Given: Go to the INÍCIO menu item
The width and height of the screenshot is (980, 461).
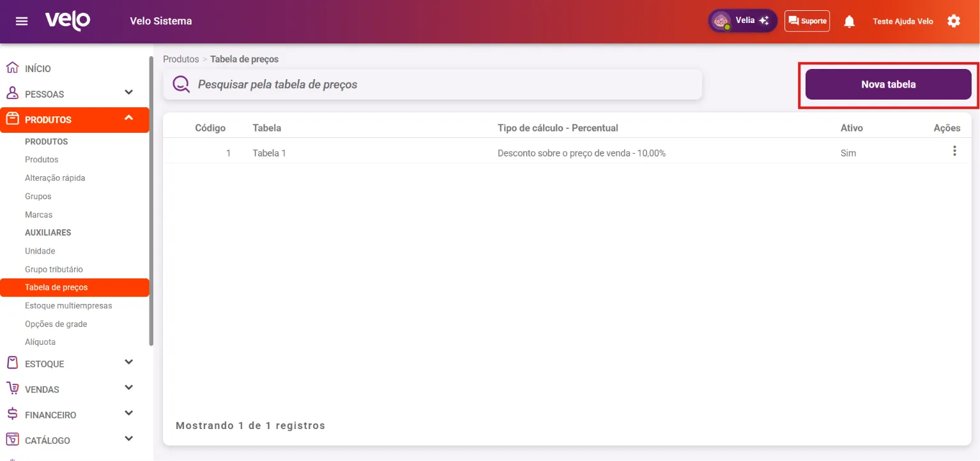Looking at the screenshot, I should point(38,69).
